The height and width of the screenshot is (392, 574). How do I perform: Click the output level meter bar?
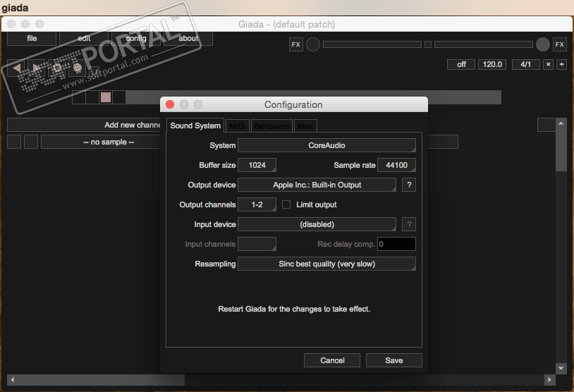pos(483,44)
